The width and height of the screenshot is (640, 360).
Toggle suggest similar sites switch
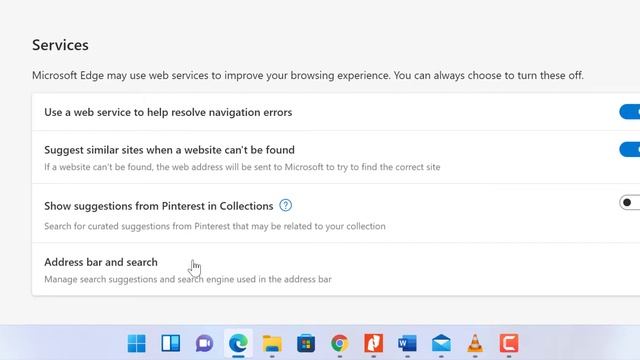tap(630, 149)
